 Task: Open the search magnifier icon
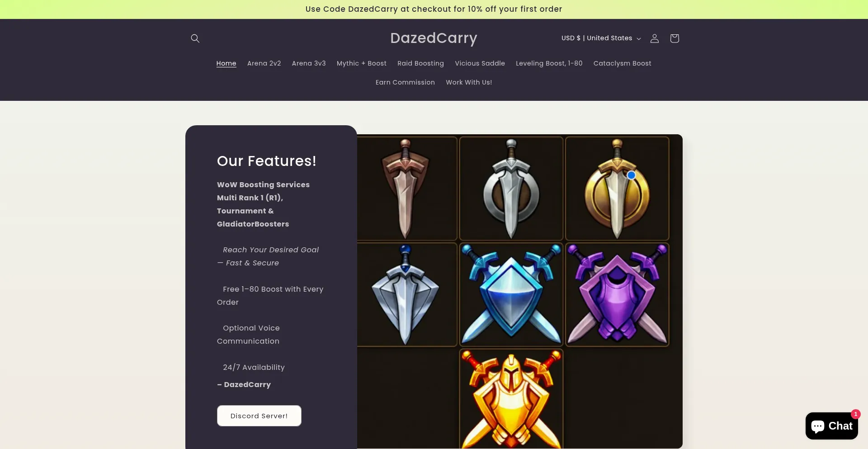pos(195,38)
